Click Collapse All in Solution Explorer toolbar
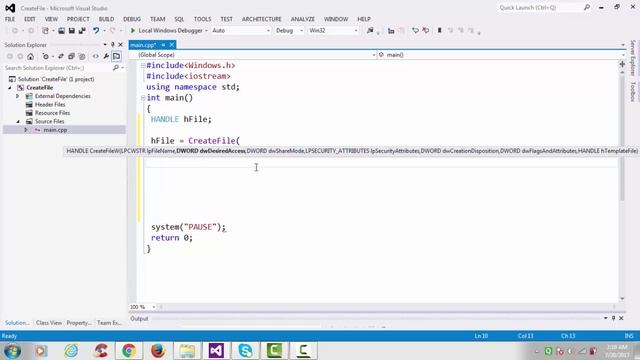 click(x=71, y=56)
